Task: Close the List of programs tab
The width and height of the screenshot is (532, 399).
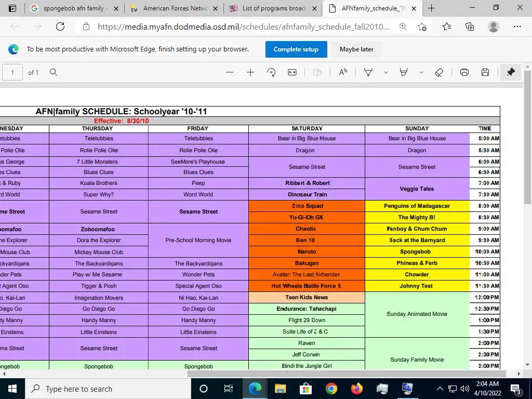Action: click(x=314, y=8)
